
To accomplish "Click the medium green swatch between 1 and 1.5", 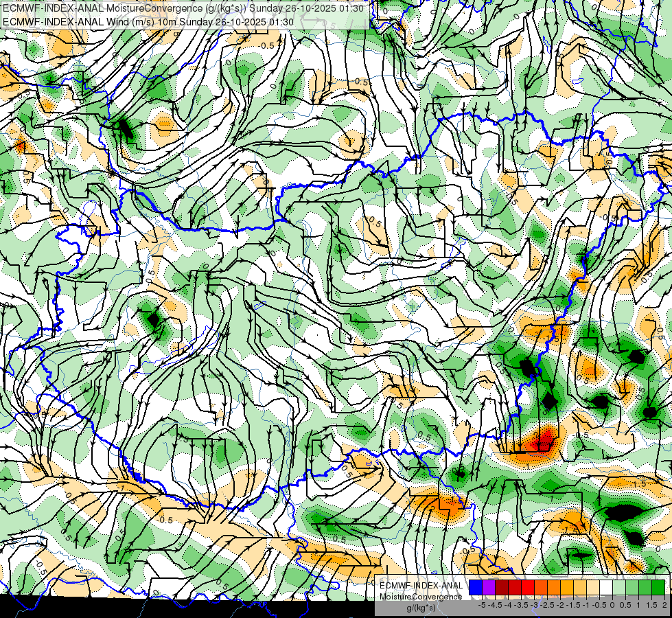I will click(645, 588).
